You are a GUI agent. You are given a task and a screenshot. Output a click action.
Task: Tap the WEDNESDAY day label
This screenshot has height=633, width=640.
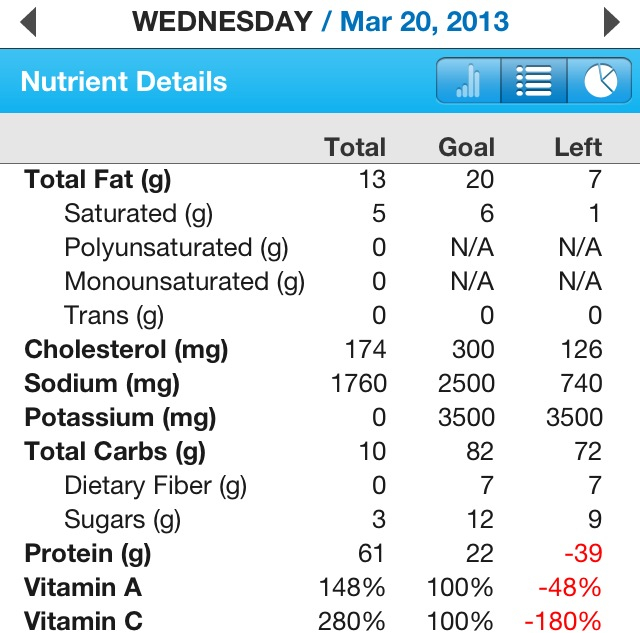pyautogui.click(x=222, y=22)
